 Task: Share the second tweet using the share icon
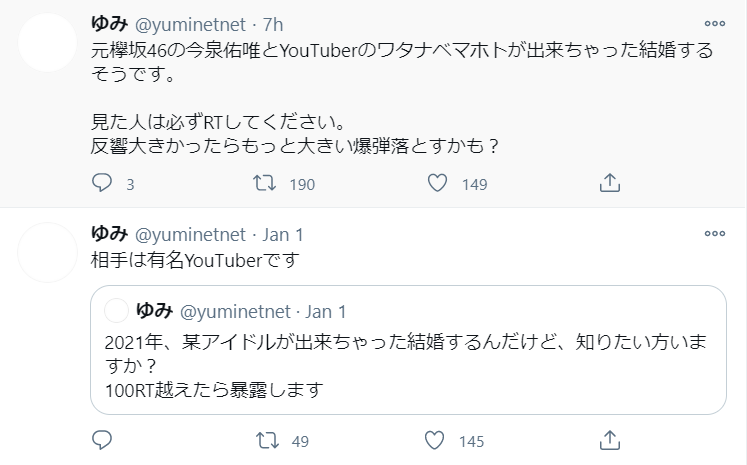point(610,440)
